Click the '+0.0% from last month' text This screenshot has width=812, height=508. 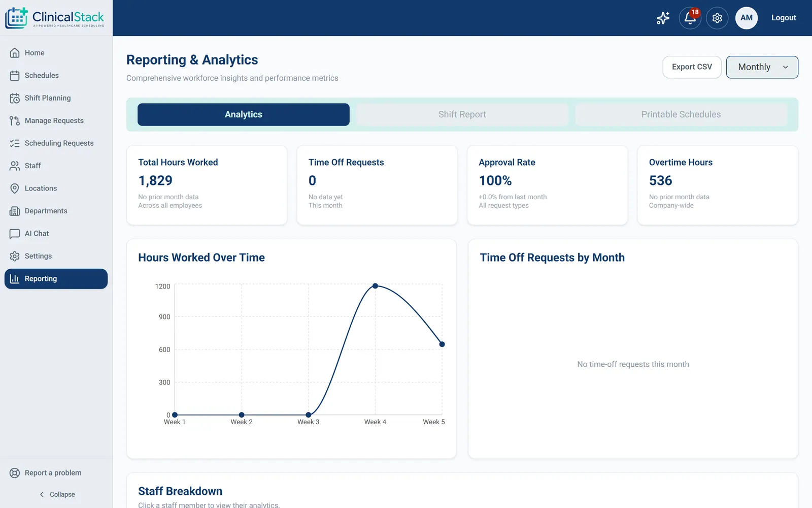(x=513, y=197)
